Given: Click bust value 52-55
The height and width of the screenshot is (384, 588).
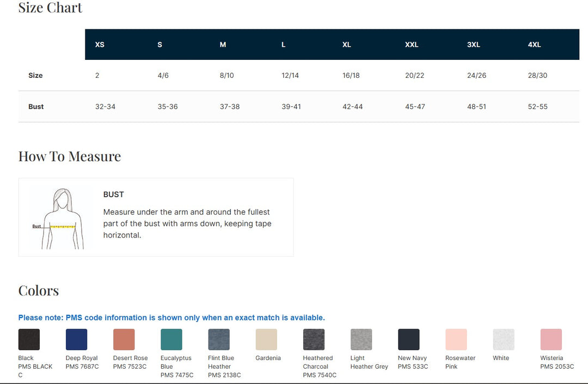Looking at the screenshot, I should click(x=538, y=107).
